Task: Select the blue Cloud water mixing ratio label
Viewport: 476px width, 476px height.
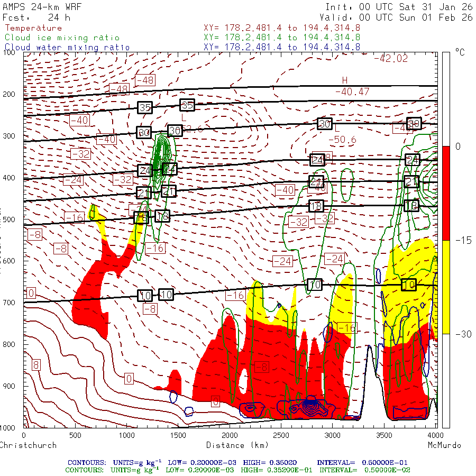Action: pyautogui.click(x=67, y=47)
